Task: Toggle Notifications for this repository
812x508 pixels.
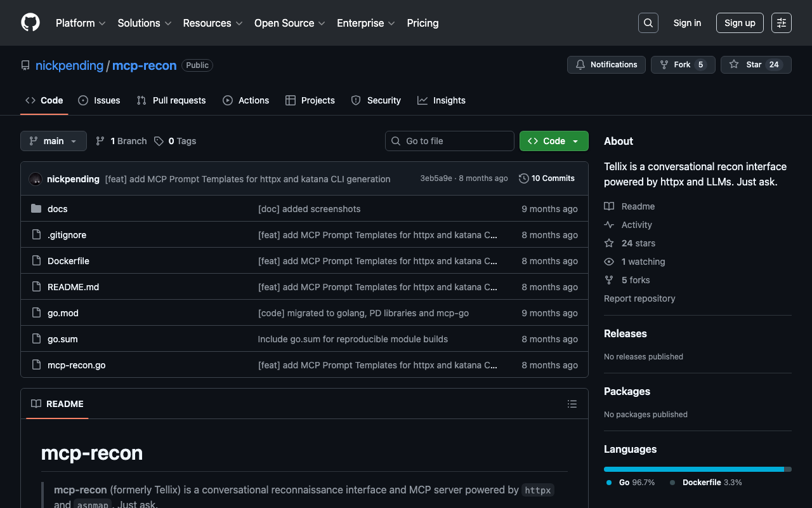Action: tap(606, 65)
